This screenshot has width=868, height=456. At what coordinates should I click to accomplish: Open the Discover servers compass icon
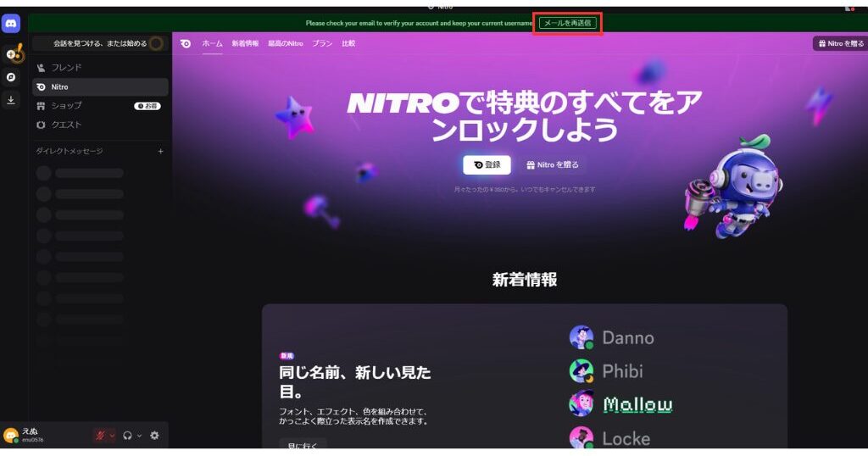tap(11, 77)
